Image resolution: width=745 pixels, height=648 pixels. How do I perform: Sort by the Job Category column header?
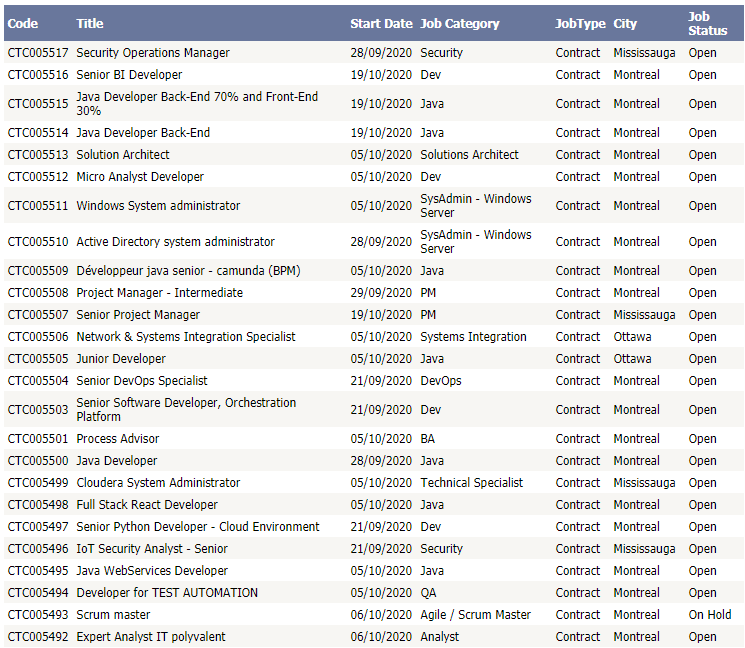[459, 24]
